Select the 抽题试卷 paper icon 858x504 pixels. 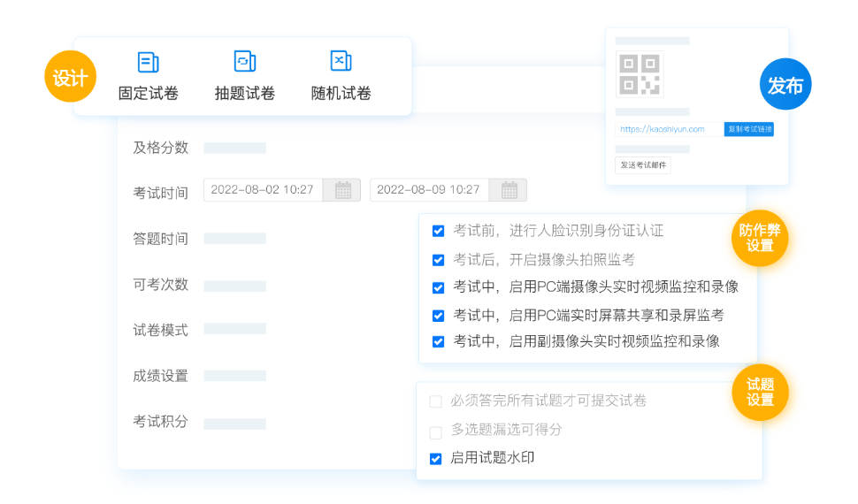pos(244,61)
